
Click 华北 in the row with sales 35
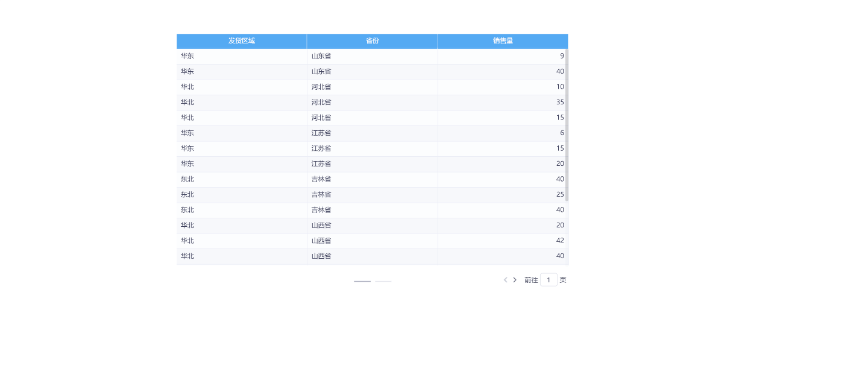click(187, 103)
